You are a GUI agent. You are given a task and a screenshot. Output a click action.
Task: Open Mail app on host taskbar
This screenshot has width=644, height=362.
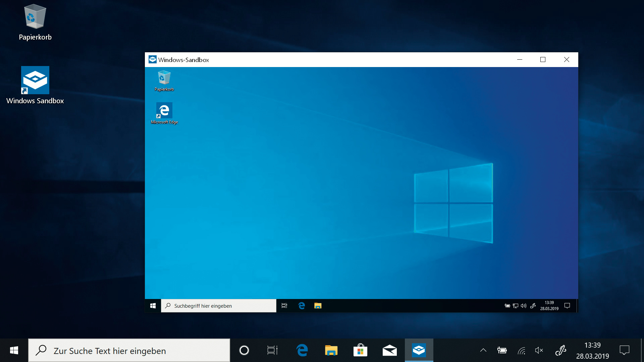[389, 351]
